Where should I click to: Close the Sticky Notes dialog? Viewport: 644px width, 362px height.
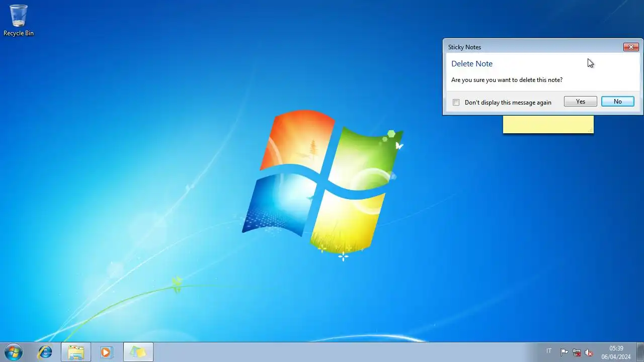click(631, 47)
